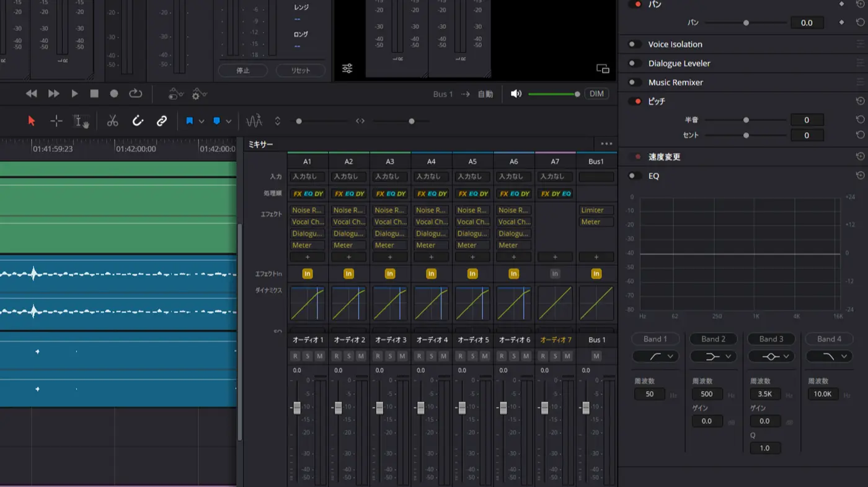Toggle the Snapping magnet icon
868x487 pixels.
click(x=138, y=121)
